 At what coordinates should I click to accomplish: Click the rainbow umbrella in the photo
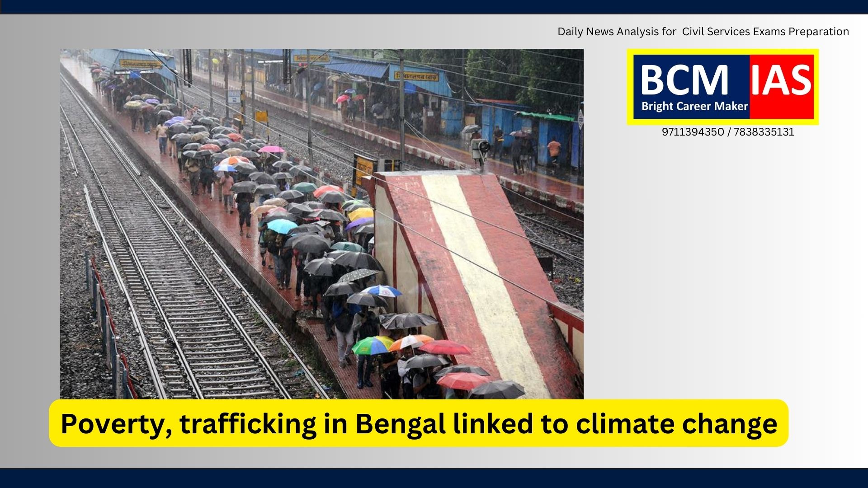click(373, 345)
